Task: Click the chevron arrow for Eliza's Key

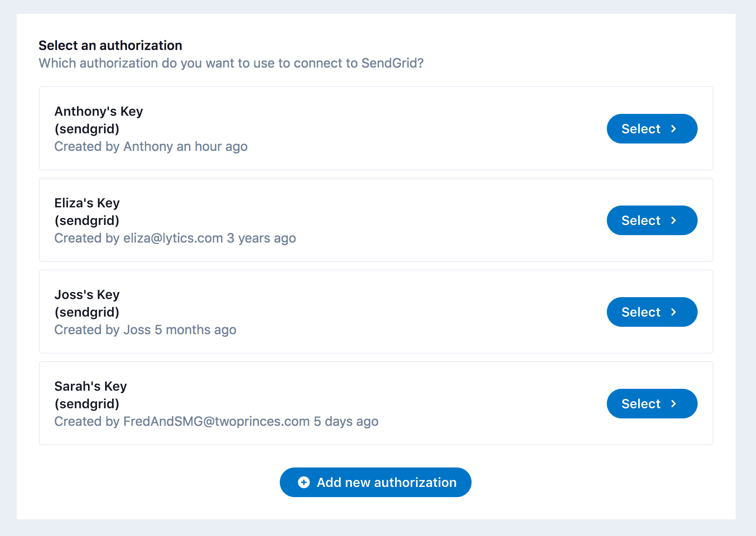Action: (674, 220)
